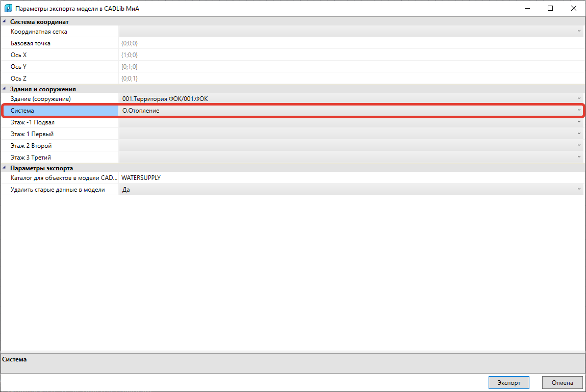Select the Ось Z property row

point(60,79)
